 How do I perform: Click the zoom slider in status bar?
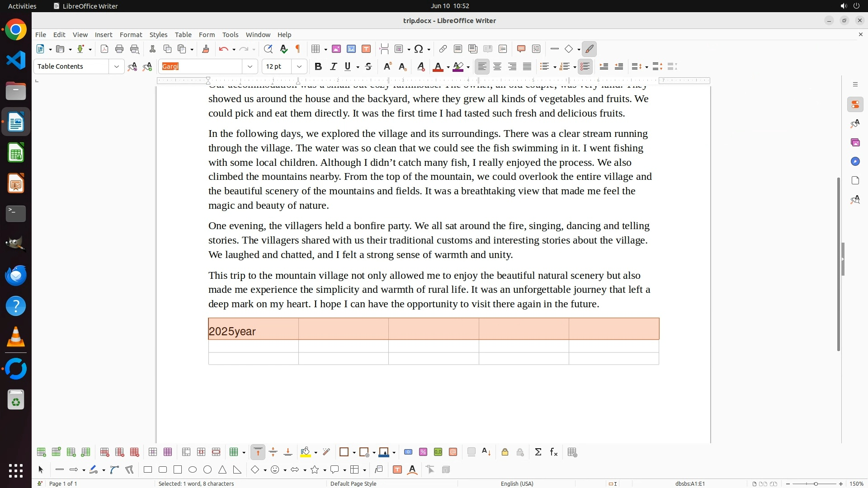point(816,484)
